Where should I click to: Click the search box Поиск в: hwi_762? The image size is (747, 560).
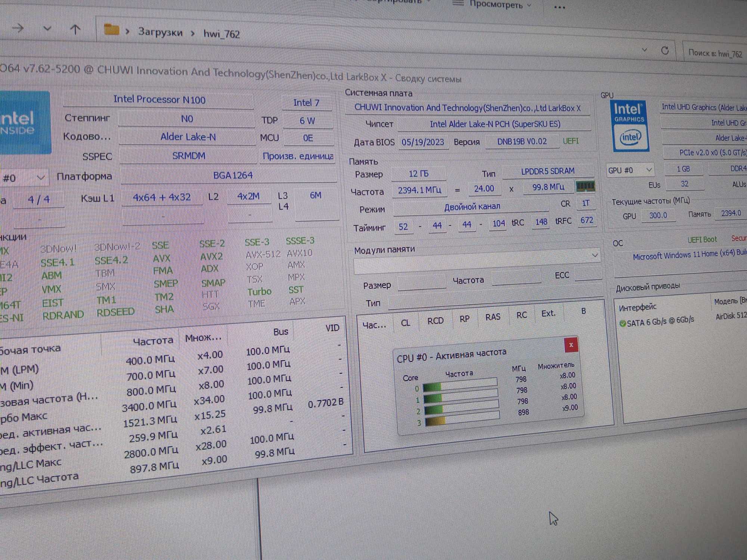(715, 53)
